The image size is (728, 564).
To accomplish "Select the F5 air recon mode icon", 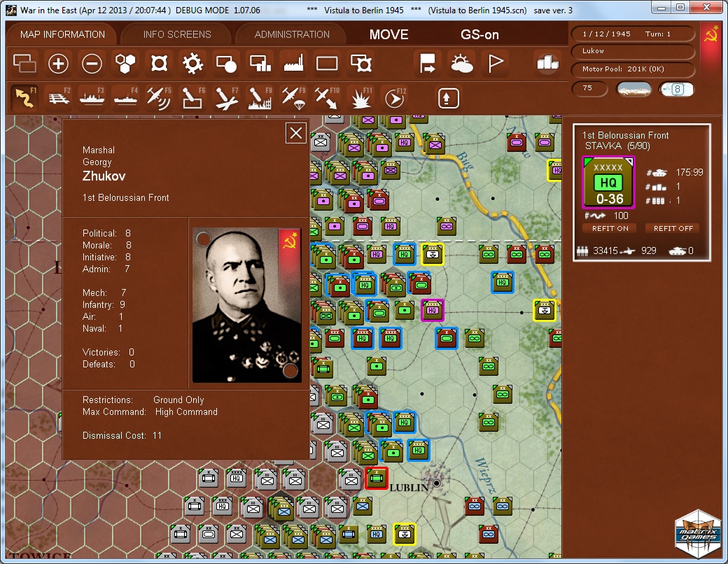I will pos(159,97).
